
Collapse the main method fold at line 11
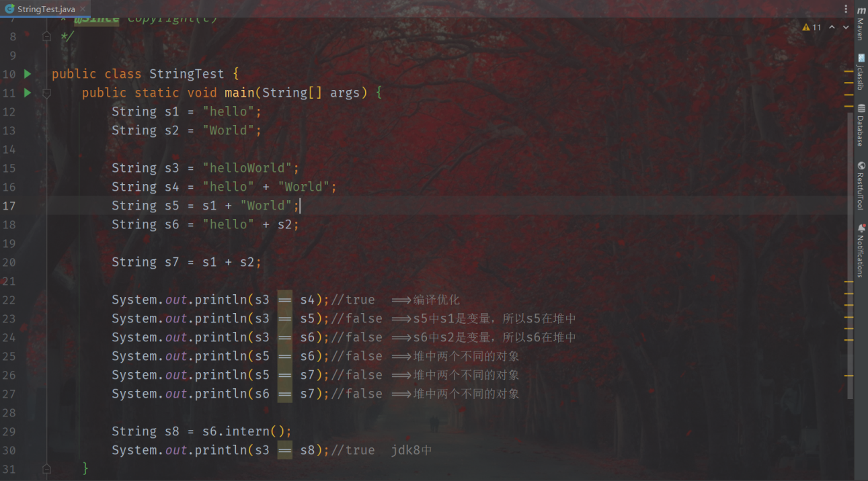point(46,93)
